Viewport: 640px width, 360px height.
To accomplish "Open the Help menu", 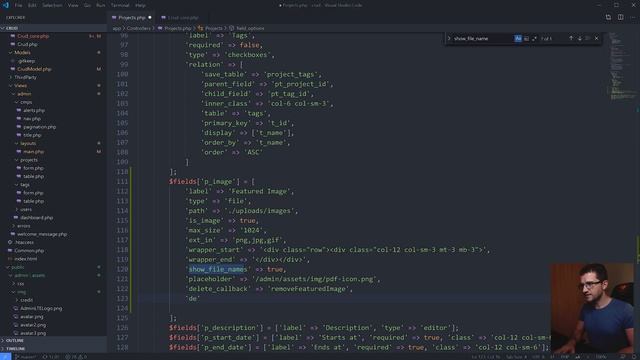I will (x=140, y=5).
